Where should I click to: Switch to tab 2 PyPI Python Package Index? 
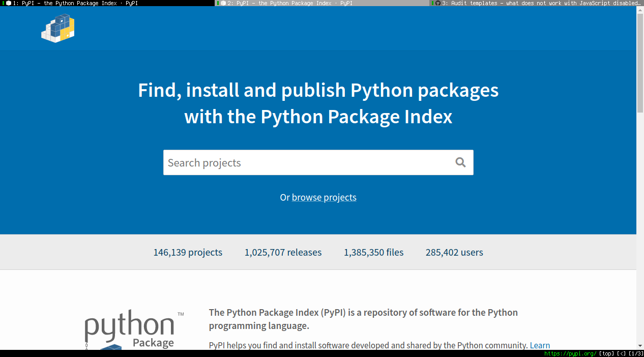click(322, 3)
